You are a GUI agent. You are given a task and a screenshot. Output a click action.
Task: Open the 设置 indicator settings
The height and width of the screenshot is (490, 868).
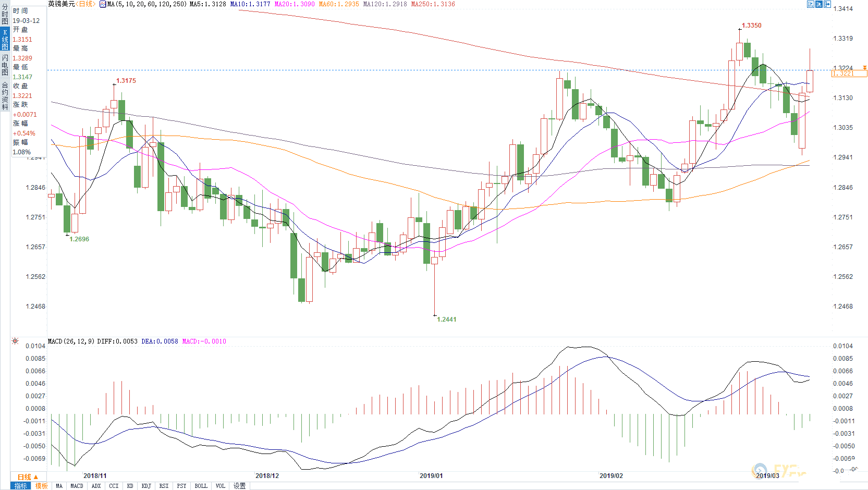pyautogui.click(x=239, y=486)
